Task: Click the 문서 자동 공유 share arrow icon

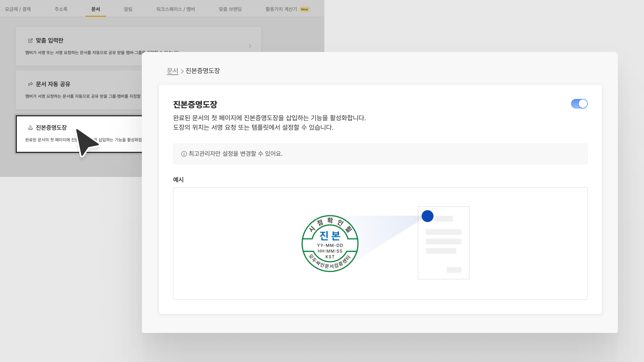Action: tap(31, 84)
